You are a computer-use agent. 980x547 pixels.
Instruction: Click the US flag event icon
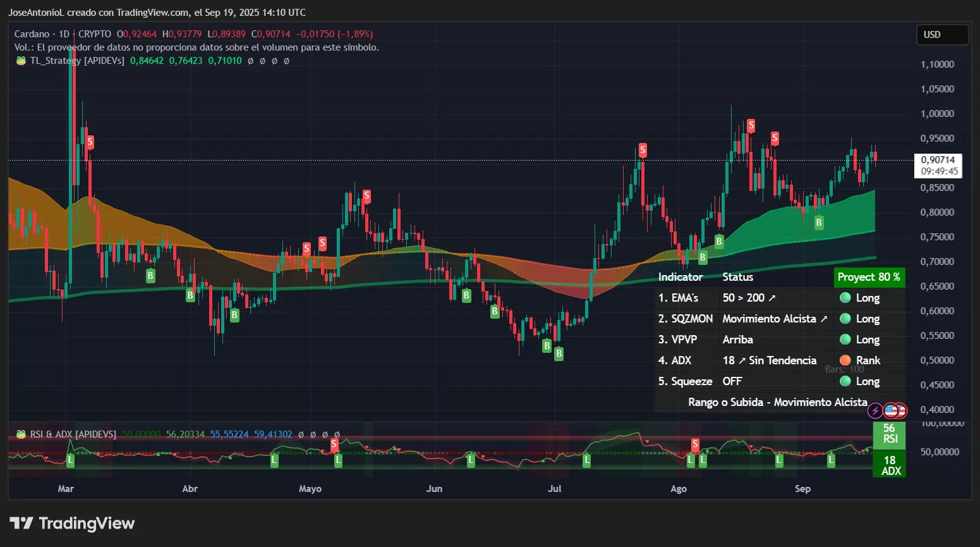click(891, 411)
